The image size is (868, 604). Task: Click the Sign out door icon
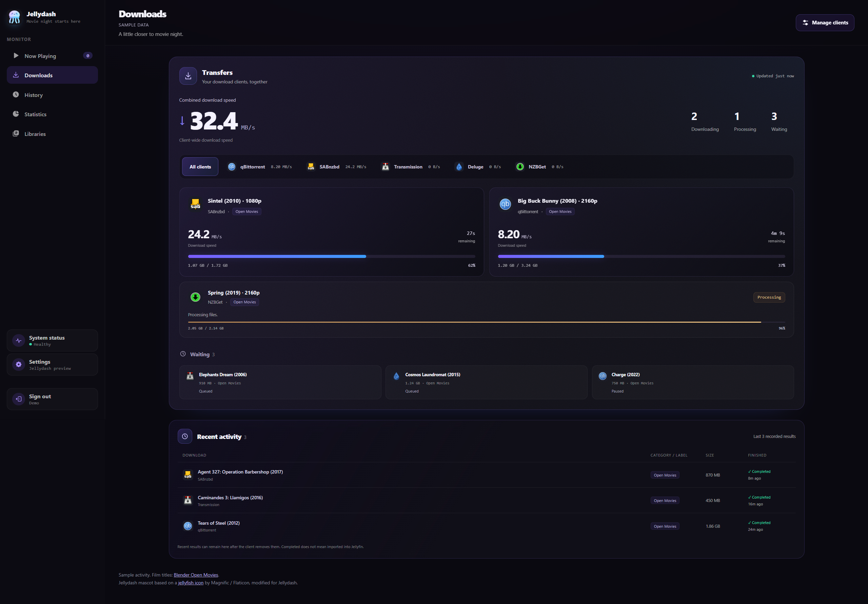(x=19, y=399)
